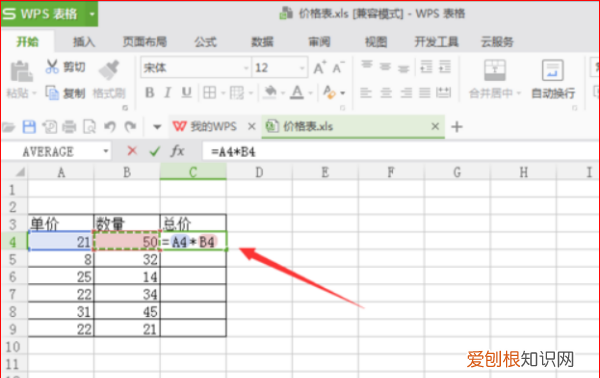Click decrease indent icon
Viewport: 600px width, 378px height.
click(x=426, y=67)
